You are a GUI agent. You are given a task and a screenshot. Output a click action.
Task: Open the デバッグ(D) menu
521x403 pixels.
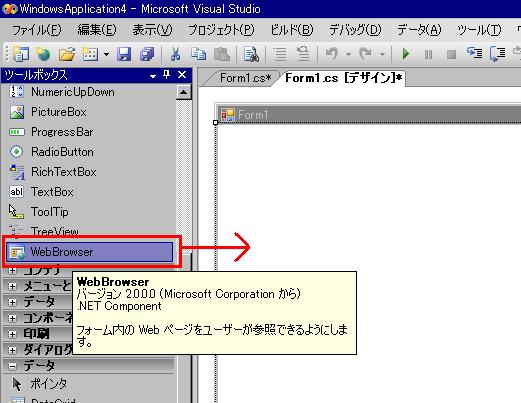coord(355,30)
